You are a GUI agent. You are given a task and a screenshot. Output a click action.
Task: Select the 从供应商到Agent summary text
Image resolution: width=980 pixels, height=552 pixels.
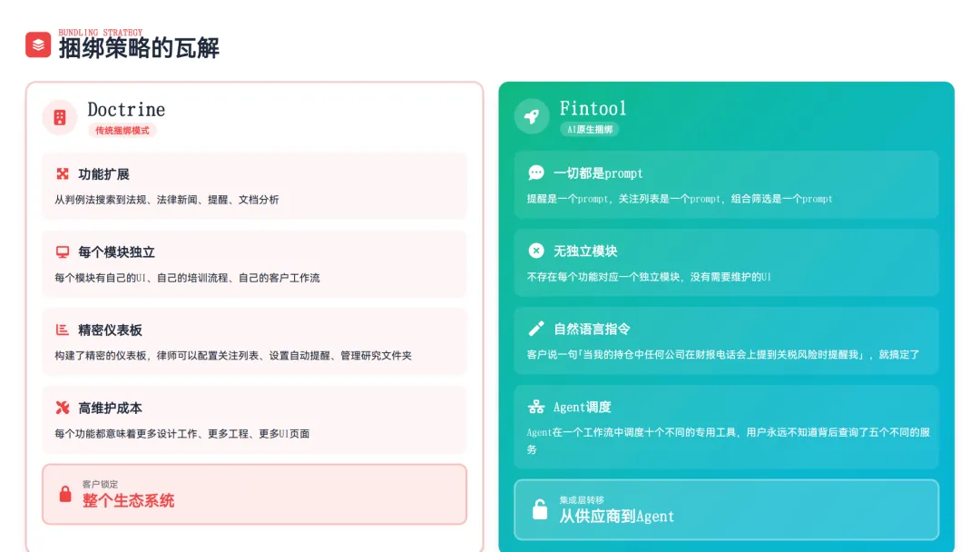(x=616, y=516)
